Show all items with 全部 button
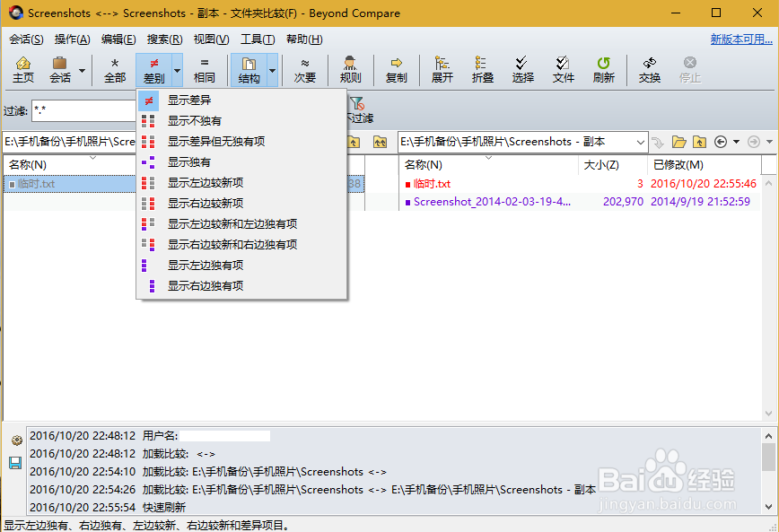The width and height of the screenshot is (779, 532). pos(115,70)
